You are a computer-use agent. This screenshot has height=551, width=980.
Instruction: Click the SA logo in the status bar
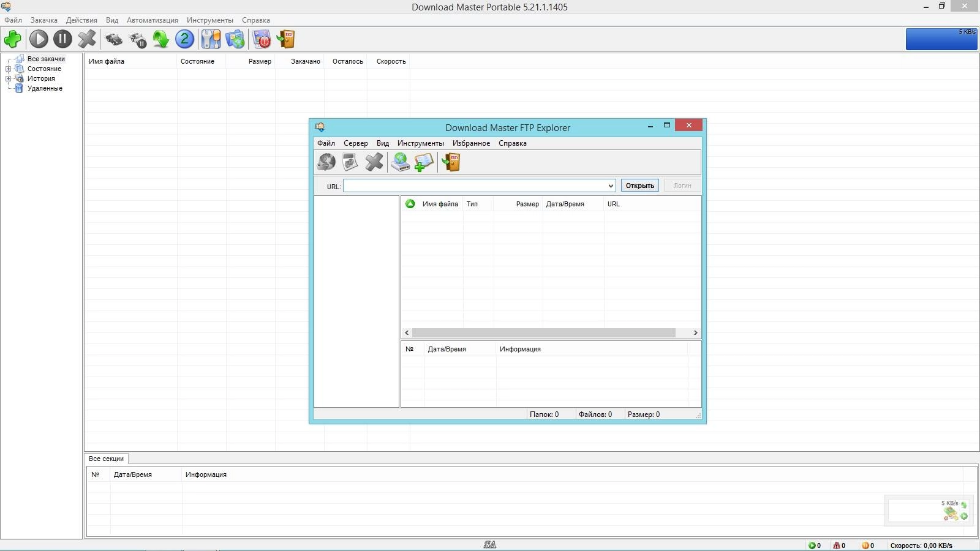coord(490,545)
